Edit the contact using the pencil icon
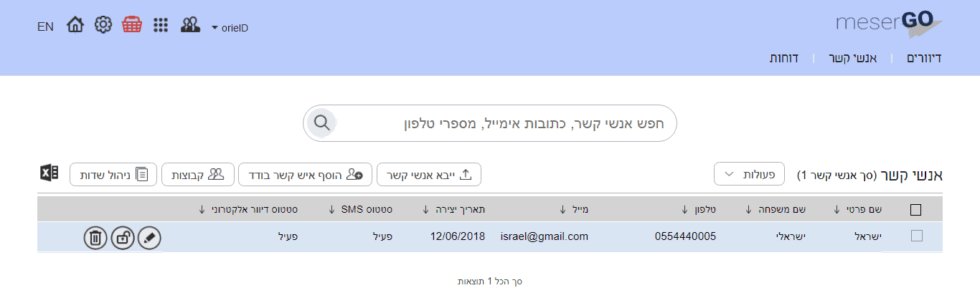Image resolution: width=980 pixels, height=303 pixels. point(149,237)
